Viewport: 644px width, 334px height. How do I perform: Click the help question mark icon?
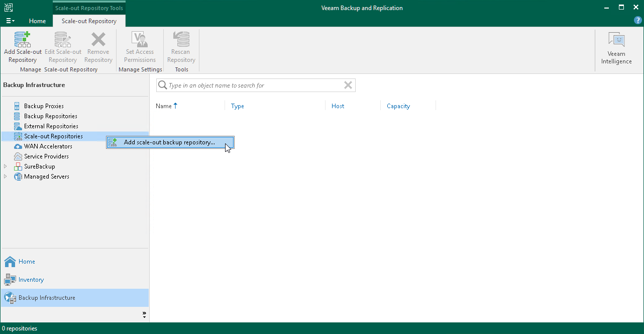pos(638,21)
